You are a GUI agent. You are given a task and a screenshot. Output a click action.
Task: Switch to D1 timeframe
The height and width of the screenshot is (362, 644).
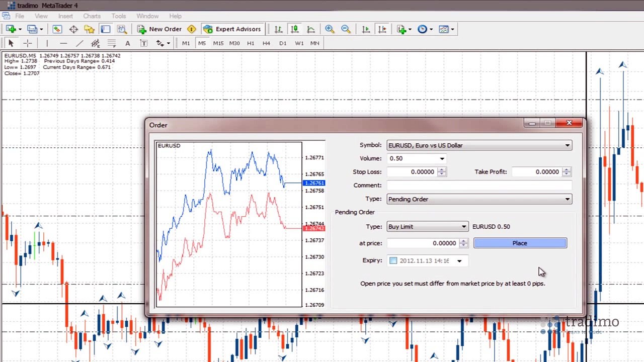pos(283,43)
